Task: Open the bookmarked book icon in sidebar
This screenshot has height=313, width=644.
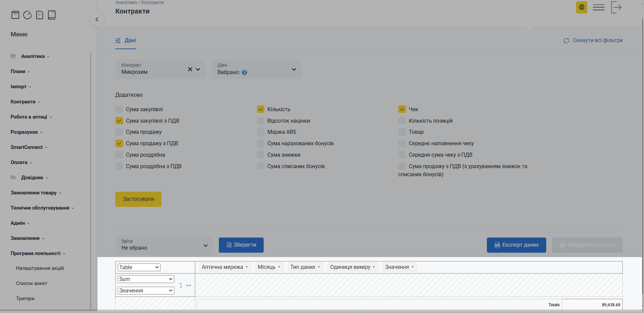Action: point(52,15)
